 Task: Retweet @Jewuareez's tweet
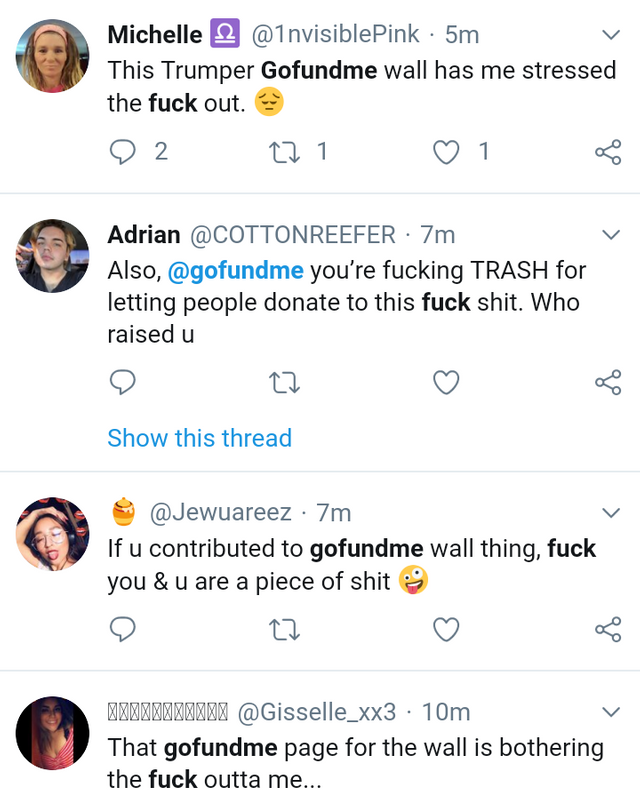(x=284, y=629)
